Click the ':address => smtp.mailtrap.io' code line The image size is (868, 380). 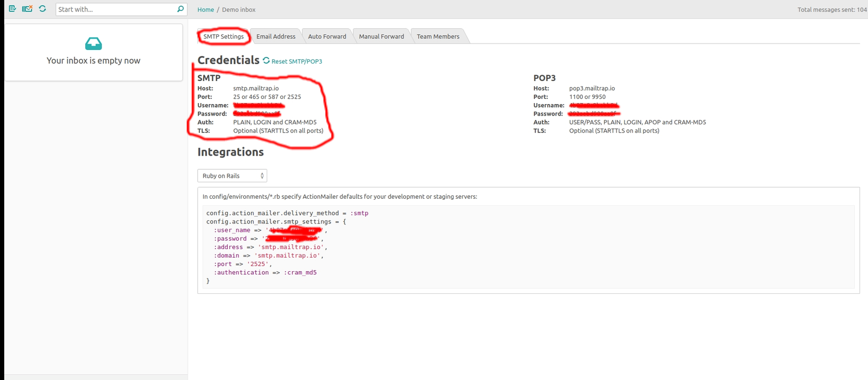(270, 247)
